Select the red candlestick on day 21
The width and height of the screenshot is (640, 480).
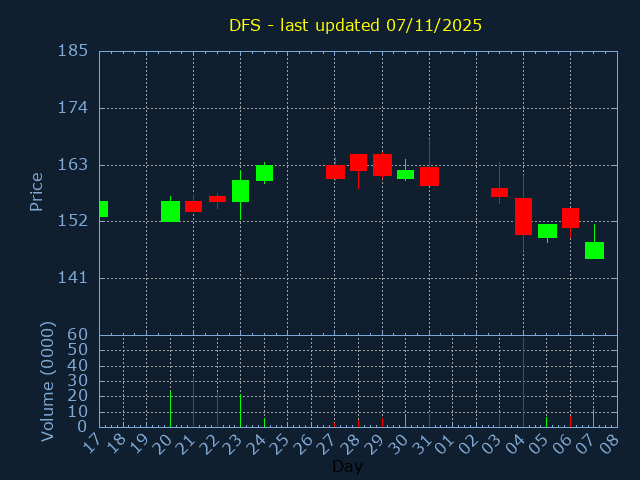[193, 206]
